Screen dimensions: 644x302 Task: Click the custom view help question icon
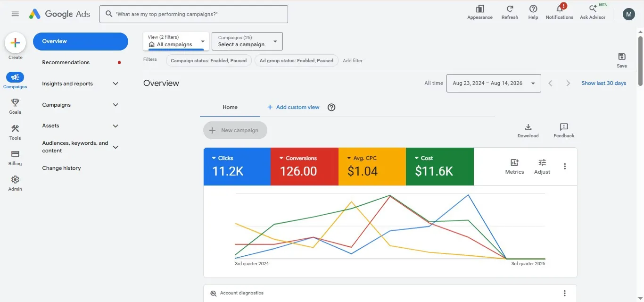pos(331,107)
